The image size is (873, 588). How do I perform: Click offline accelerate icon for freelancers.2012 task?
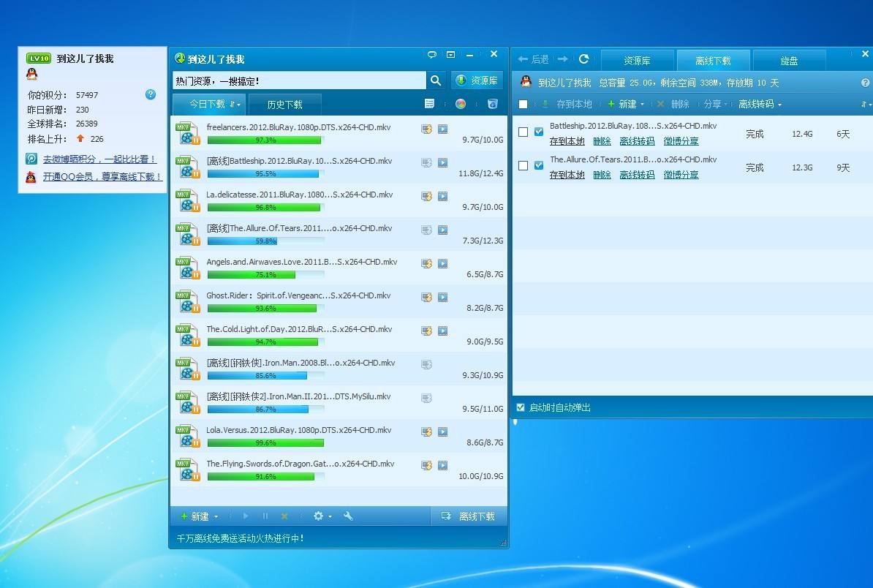pyautogui.click(x=426, y=129)
